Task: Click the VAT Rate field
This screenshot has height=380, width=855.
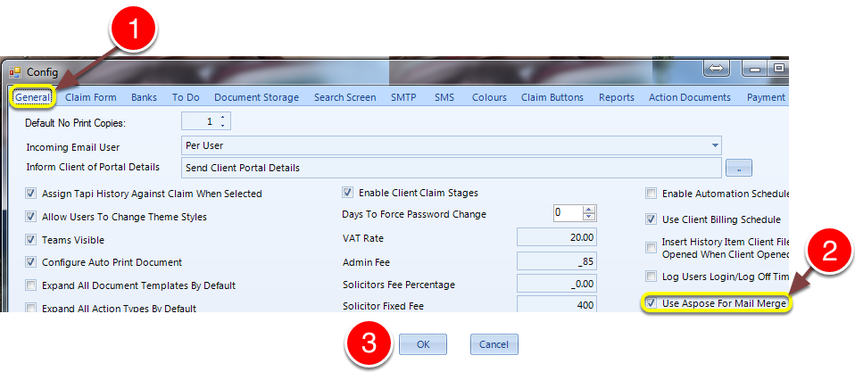Action: point(557,238)
